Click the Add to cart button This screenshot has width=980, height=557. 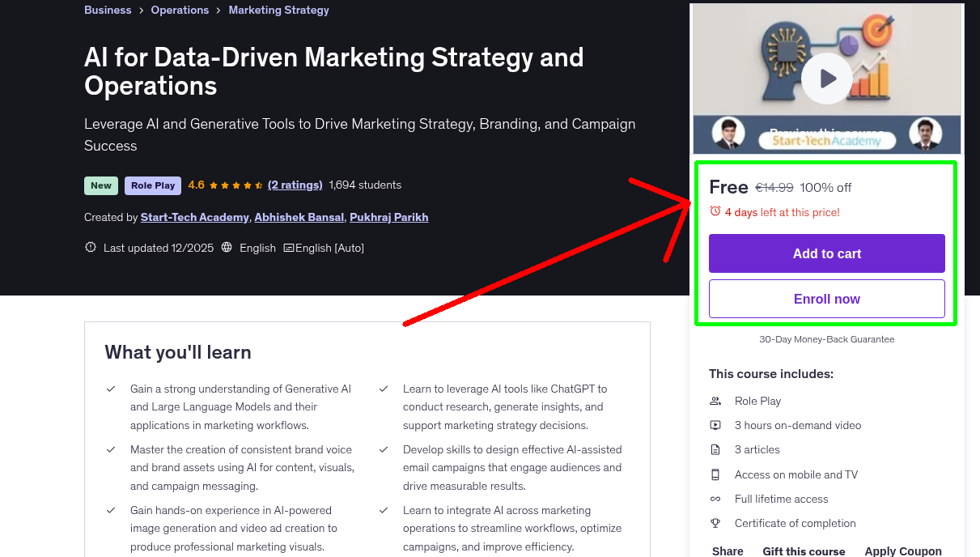[x=826, y=253]
